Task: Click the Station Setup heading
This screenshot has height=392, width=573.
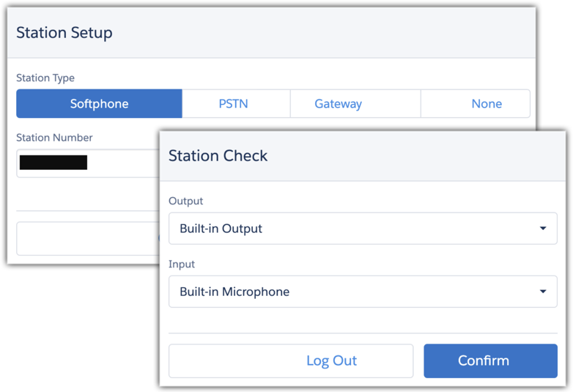Action: pos(64,33)
